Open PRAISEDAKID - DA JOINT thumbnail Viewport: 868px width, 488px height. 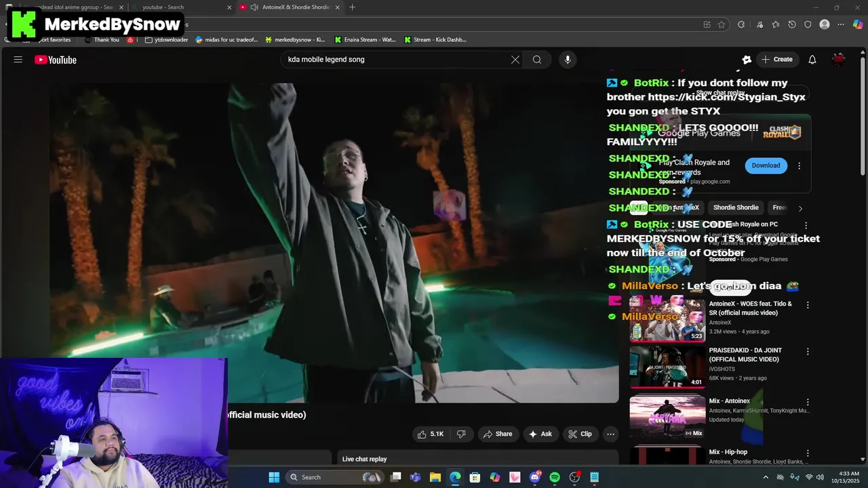click(667, 367)
